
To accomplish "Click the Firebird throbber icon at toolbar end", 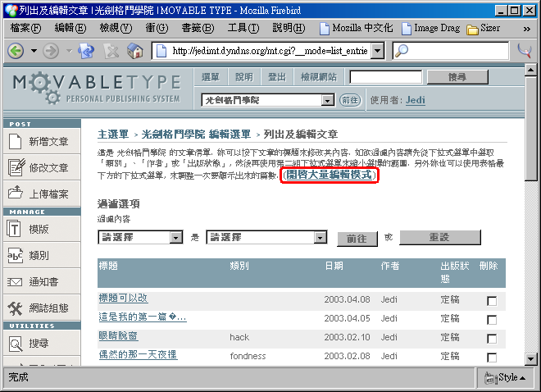I will point(525,51).
